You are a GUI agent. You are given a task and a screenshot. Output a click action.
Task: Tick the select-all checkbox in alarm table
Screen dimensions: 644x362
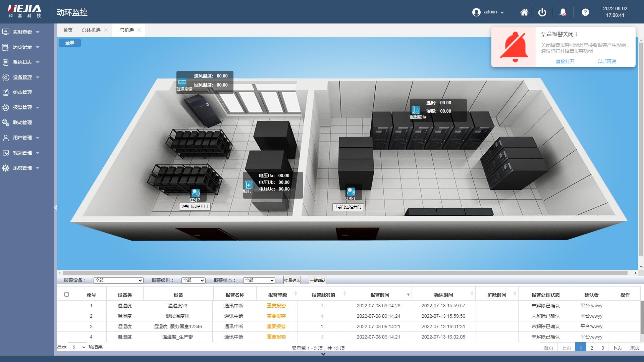click(x=66, y=295)
